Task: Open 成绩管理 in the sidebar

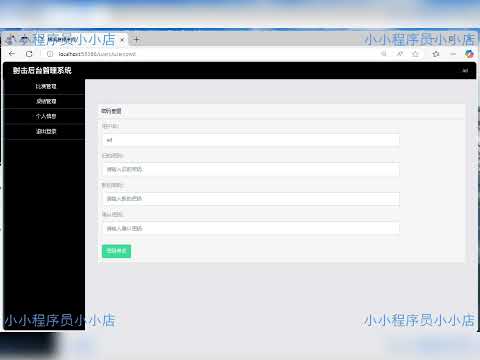Action: [46, 101]
